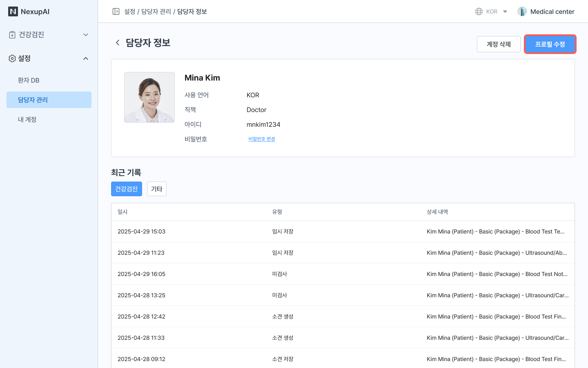Click the NexupAI logo icon
This screenshot has width=588, height=368.
click(x=13, y=11)
